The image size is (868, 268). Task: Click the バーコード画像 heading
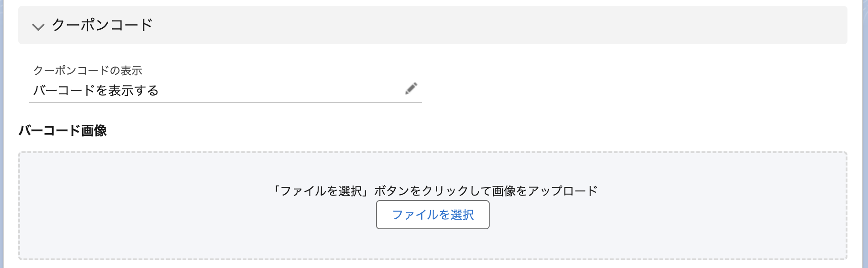(63, 131)
